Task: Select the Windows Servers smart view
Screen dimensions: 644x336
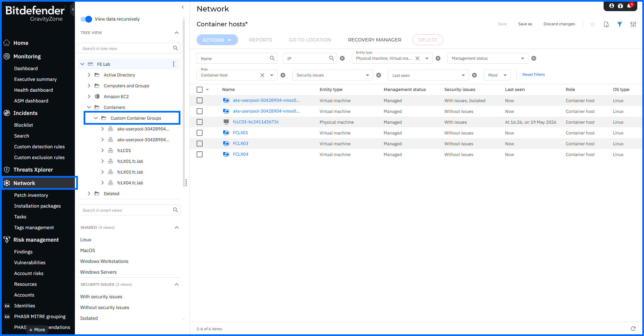Action: click(98, 272)
